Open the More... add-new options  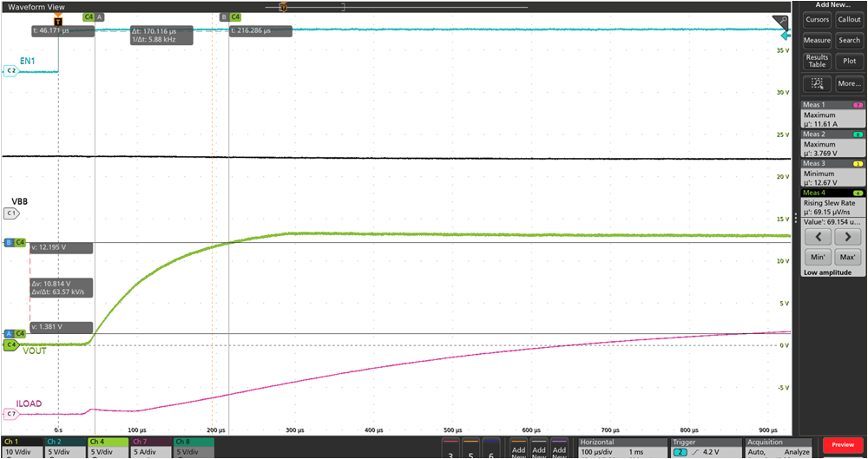[849, 84]
